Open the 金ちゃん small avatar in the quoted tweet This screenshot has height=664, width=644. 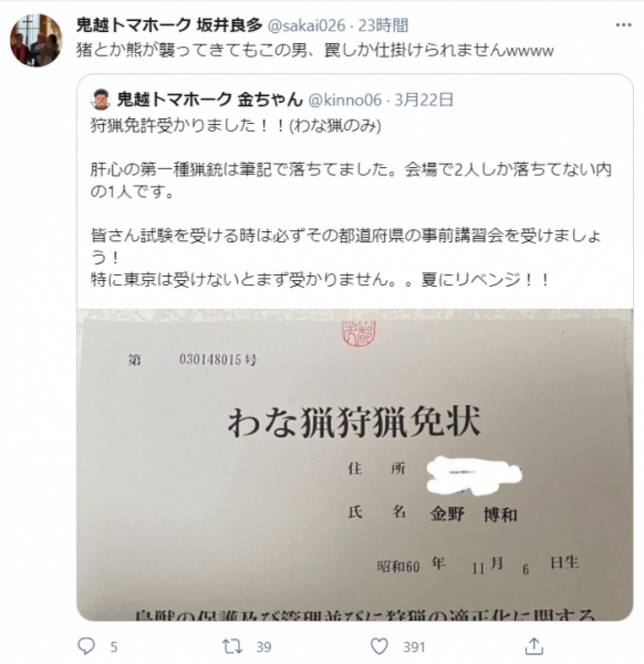(x=100, y=100)
